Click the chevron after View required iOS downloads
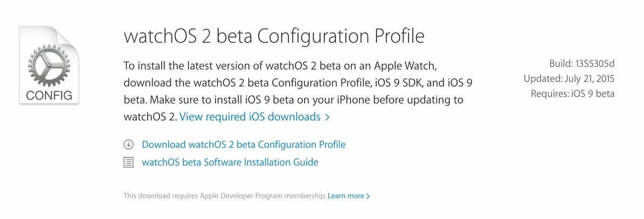This screenshot has width=644, height=219. (327, 117)
